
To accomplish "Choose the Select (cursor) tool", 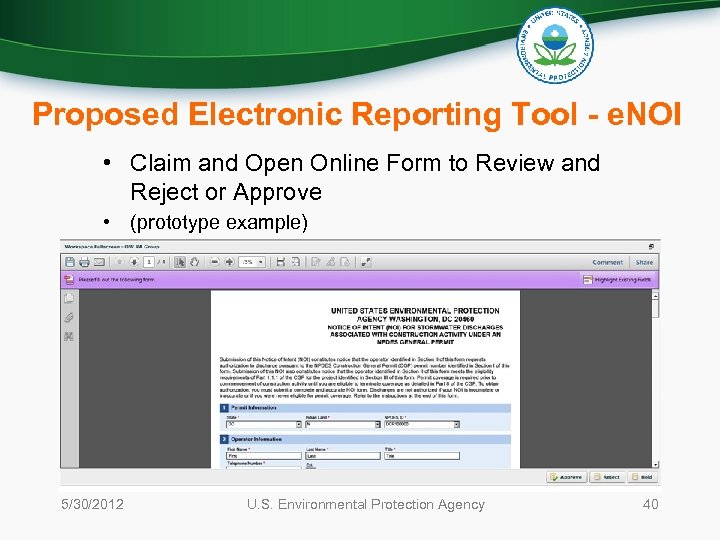I will 180,262.
